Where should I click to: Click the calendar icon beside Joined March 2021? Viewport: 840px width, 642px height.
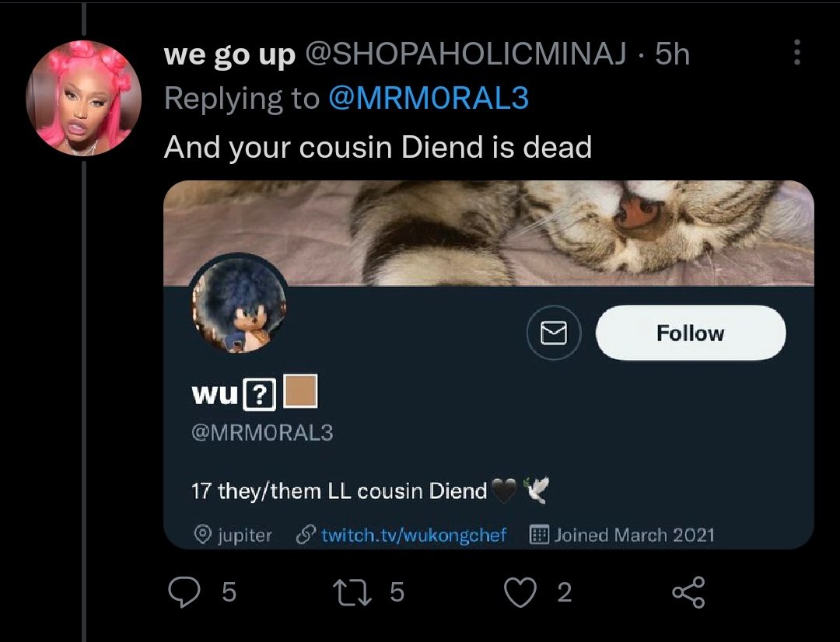click(x=539, y=535)
